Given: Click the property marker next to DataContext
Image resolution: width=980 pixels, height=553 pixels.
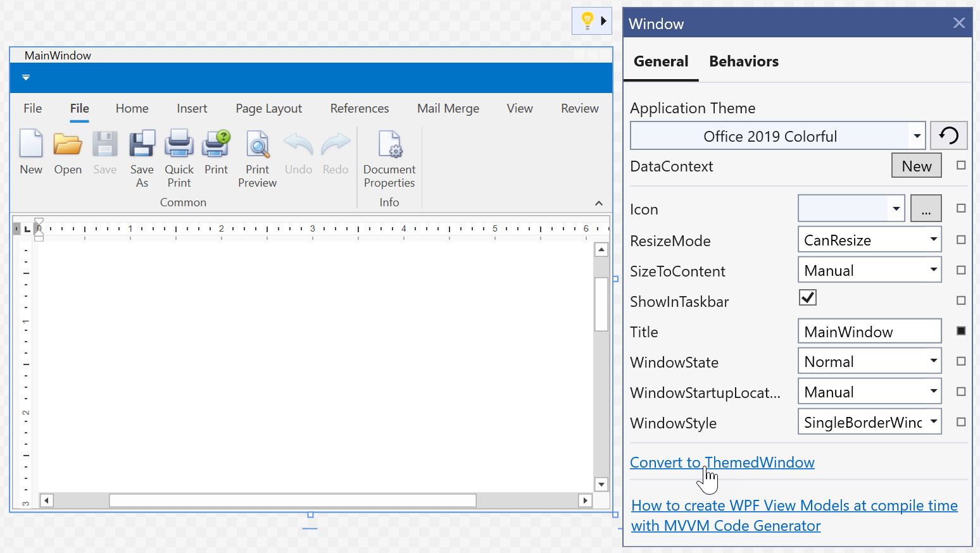Looking at the screenshot, I should [x=961, y=165].
